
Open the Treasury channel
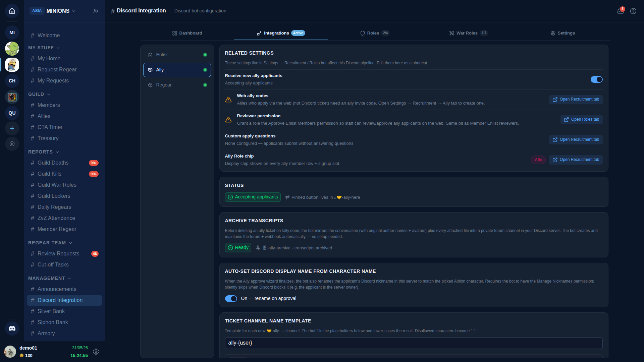[64, 138]
